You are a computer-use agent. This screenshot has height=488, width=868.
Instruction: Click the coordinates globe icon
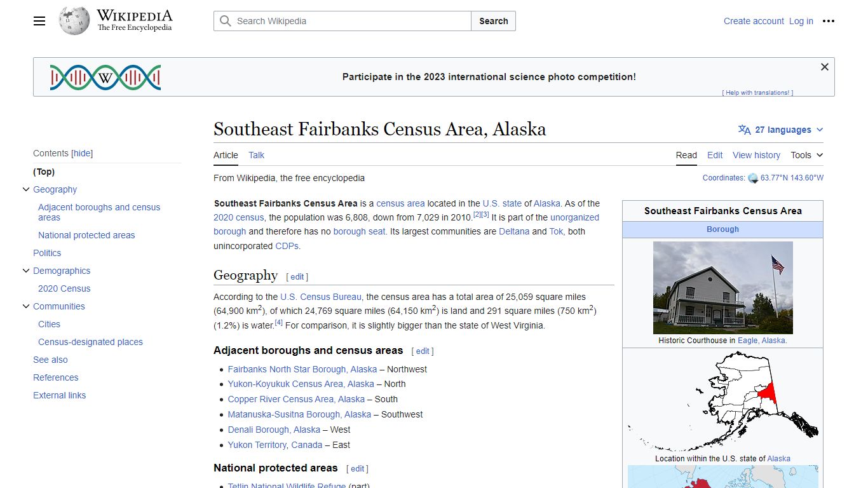[753, 179]
